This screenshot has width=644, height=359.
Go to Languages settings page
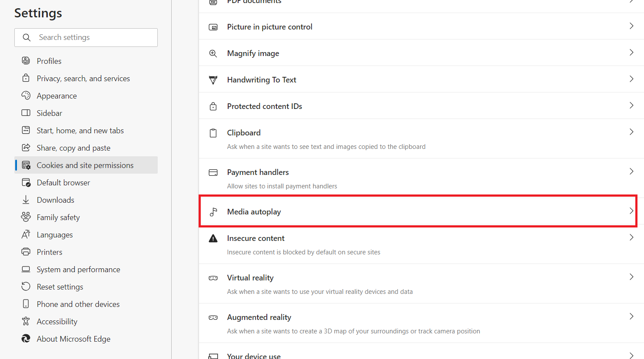pyautogui.click(x=55, y=235)
